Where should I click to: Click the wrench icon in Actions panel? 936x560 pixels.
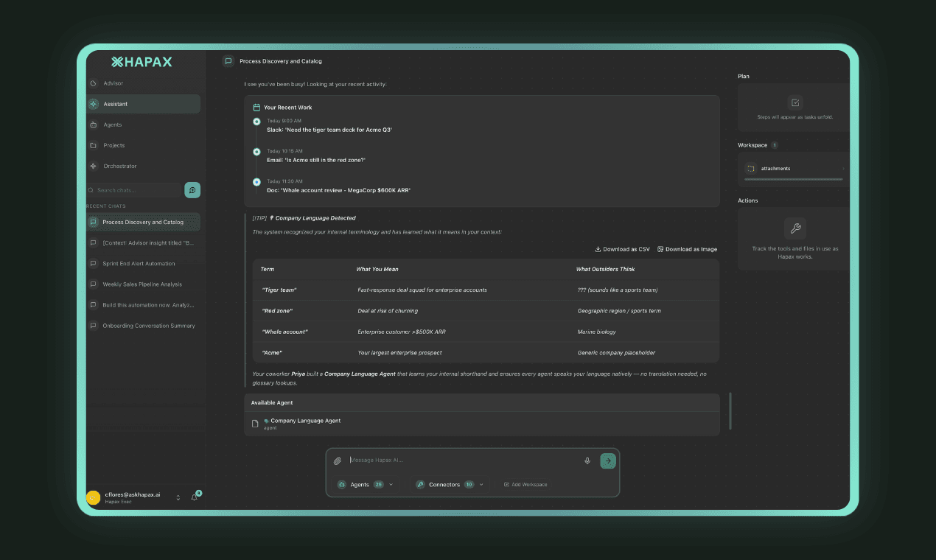795,228
